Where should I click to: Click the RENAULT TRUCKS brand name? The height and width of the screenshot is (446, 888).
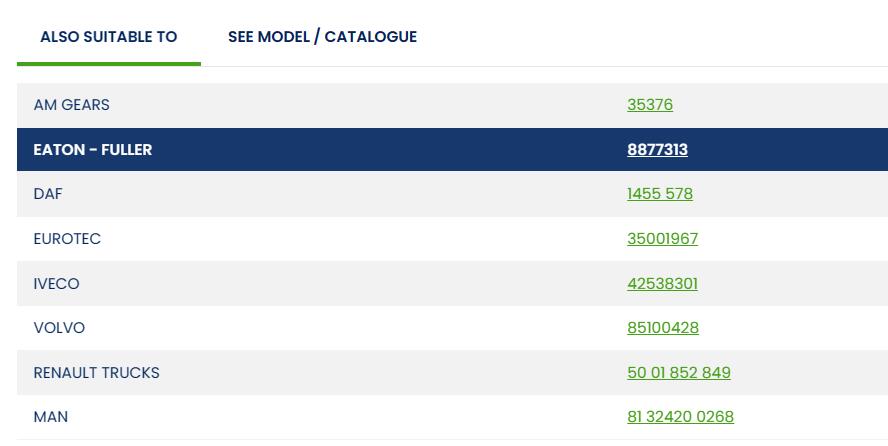tap(96, 373)
